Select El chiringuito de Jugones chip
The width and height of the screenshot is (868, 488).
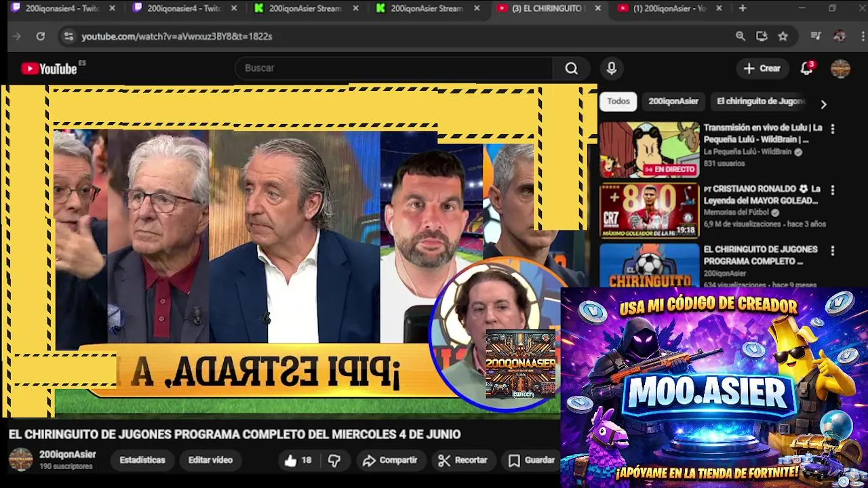coord(761,102)
